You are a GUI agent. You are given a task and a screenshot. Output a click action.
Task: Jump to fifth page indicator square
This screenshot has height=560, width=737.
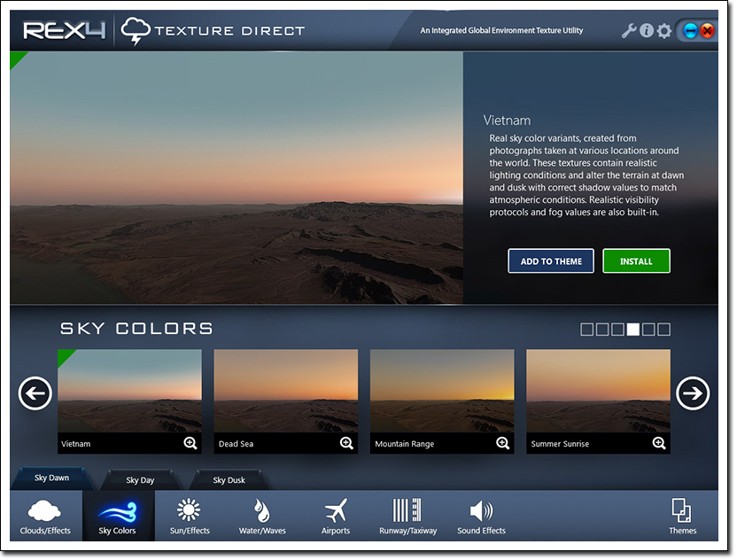pos(648,330)
